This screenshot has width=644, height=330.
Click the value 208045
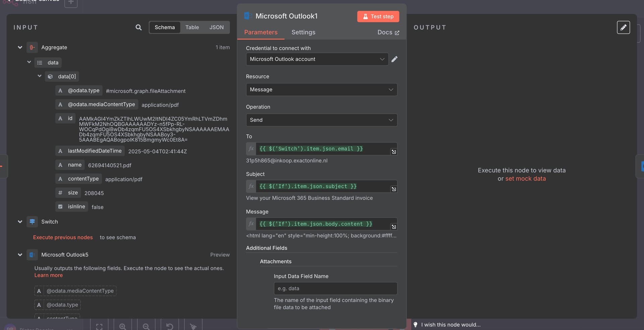[94, 193]
